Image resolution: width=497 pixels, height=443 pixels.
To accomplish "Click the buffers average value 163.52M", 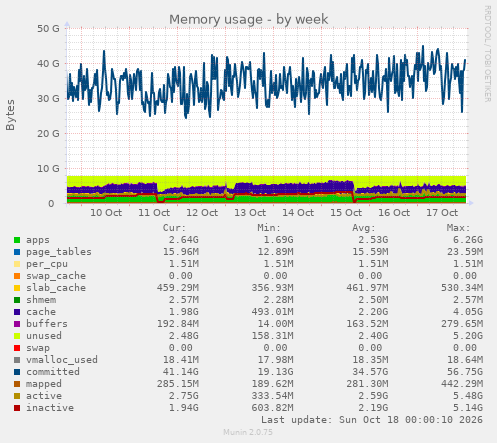I will click(367, 324).
